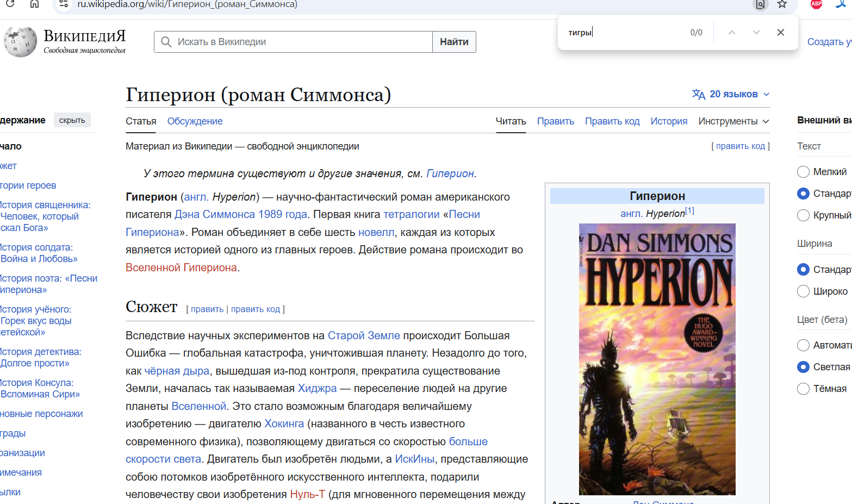The height and width of the screenshot is (504, 852).
Task: Open the 'Хокинга' link
Action: point(284,424)
